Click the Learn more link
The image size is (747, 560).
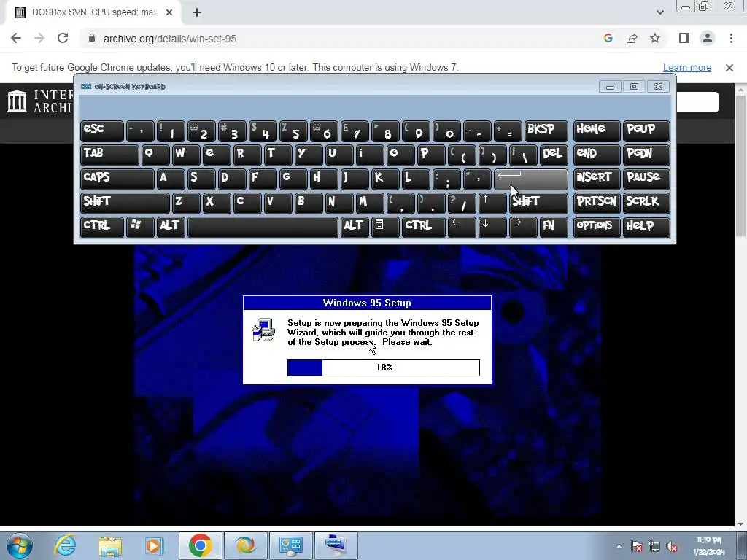pos(687,68)
